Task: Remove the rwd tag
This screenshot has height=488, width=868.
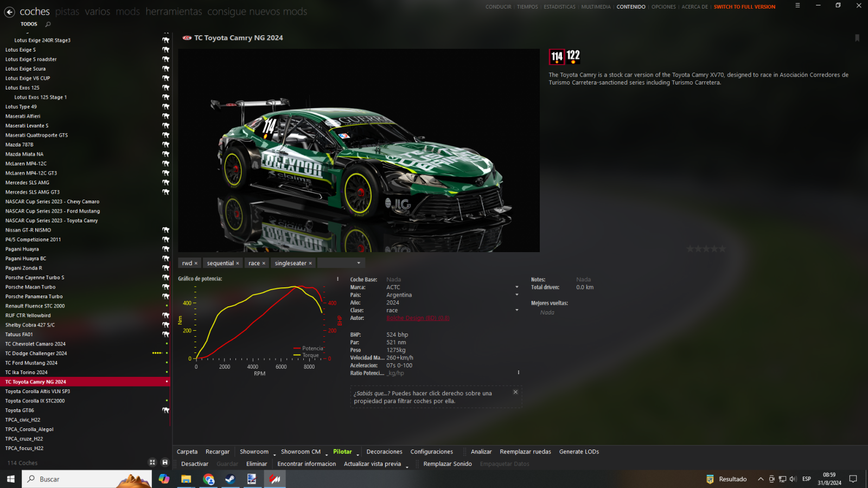Action: [x=196, y=264]
